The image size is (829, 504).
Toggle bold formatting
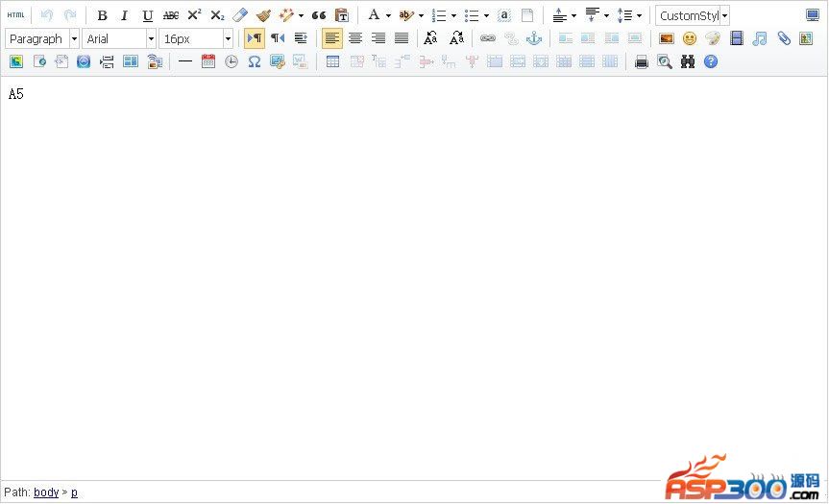[x=102, y=15]
